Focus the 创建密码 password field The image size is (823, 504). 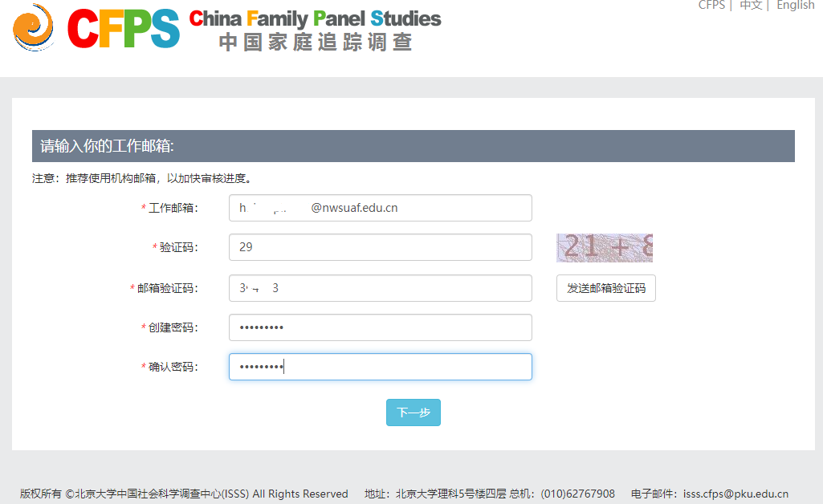click(x=380, y=327)
